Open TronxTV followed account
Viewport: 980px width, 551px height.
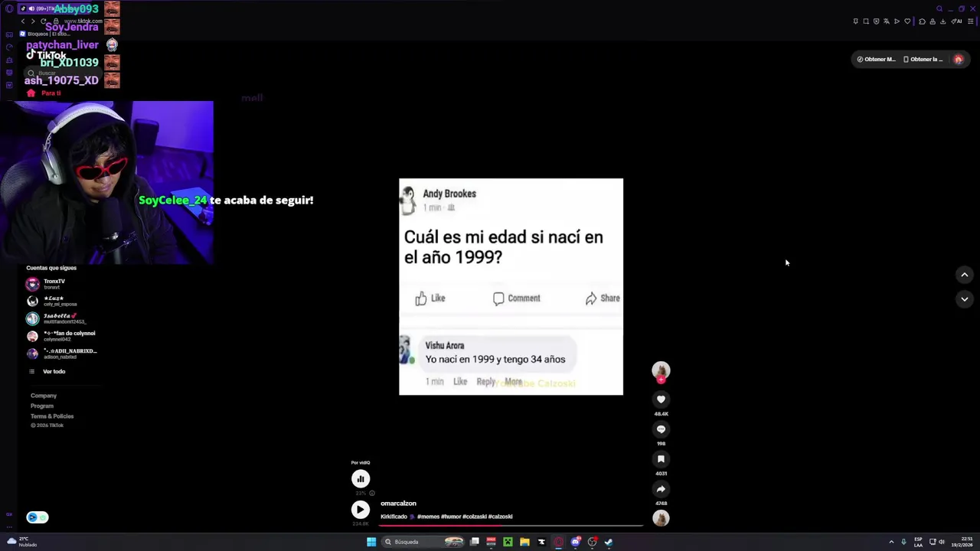[61, 284]
